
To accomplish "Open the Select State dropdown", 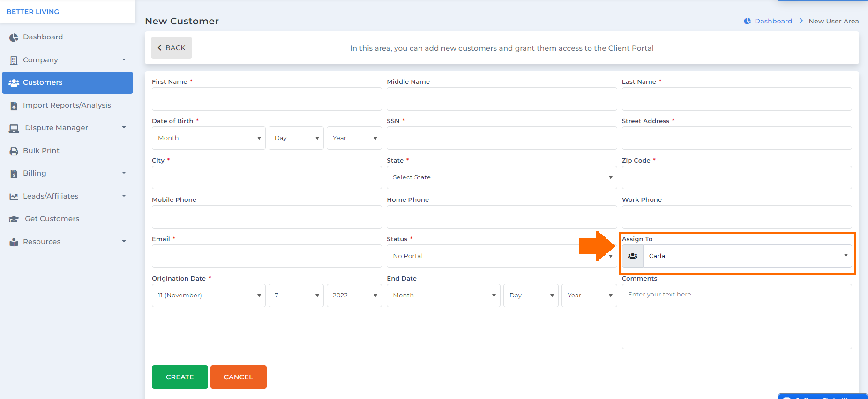I will (502, 177).
